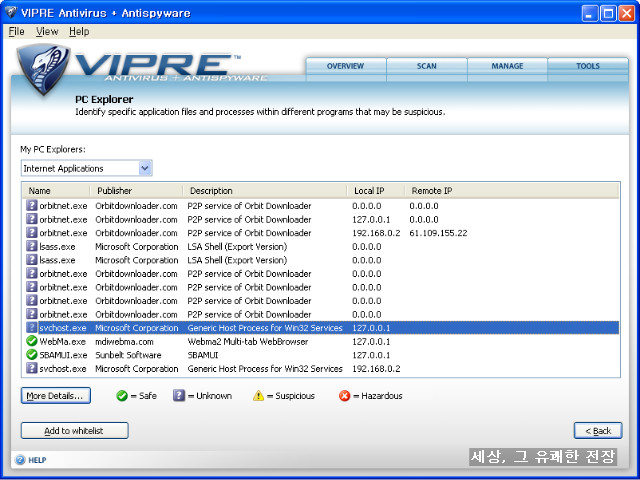Click the unknown icon of orbitnet.exe with Local IP 127.0.0.1
This screenshot has width=640, height=480.
pos(31,219)
